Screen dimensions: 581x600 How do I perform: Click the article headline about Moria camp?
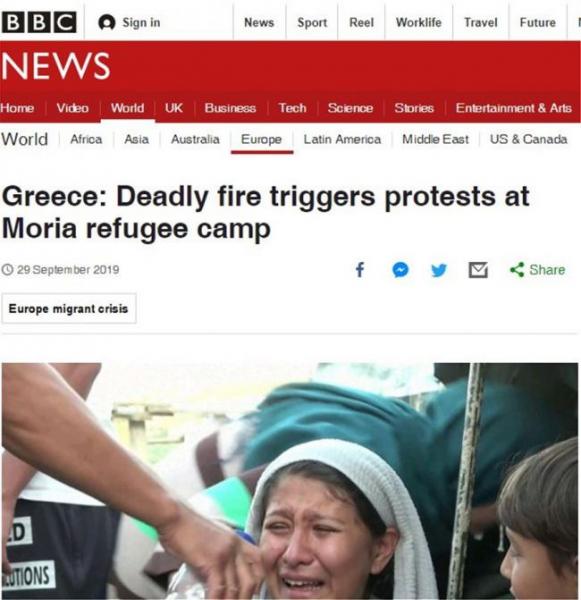tap(266, 212)
